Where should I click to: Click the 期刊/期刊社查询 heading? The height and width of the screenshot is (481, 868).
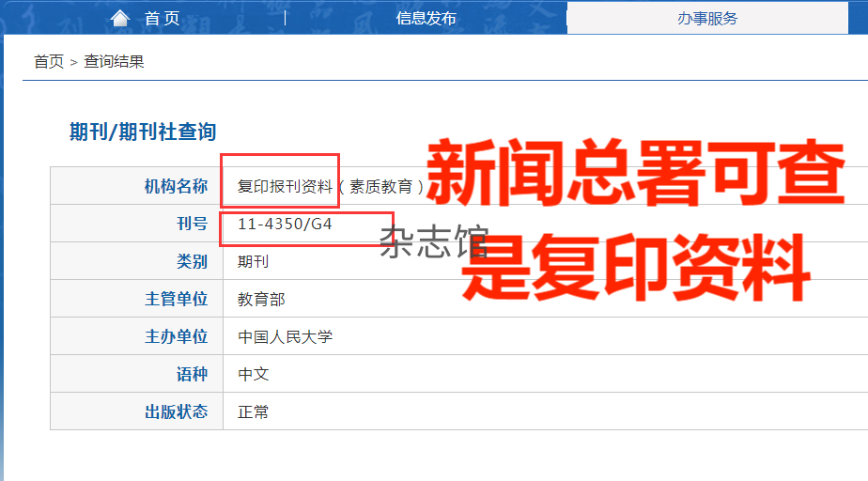(x=143, y=132)
